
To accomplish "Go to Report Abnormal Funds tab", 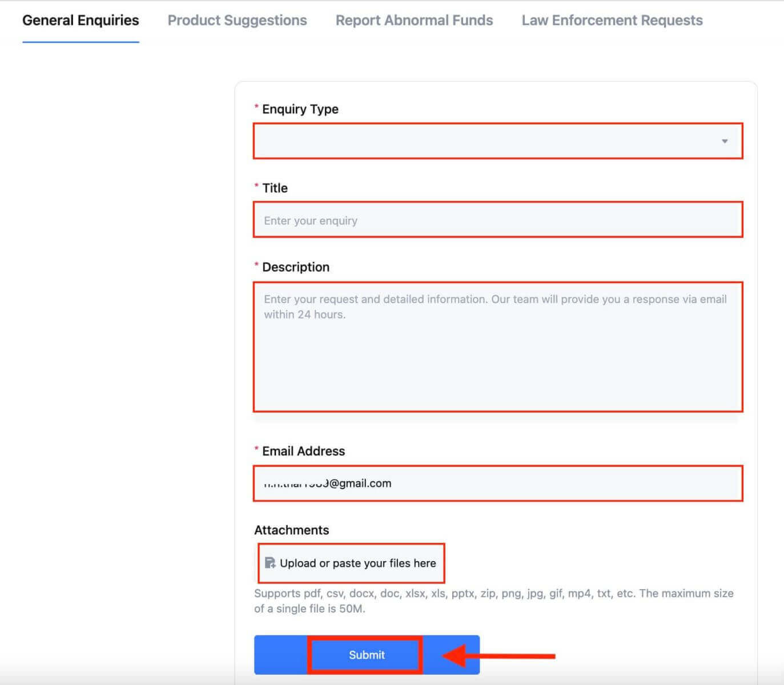I will tap(414, 21).
